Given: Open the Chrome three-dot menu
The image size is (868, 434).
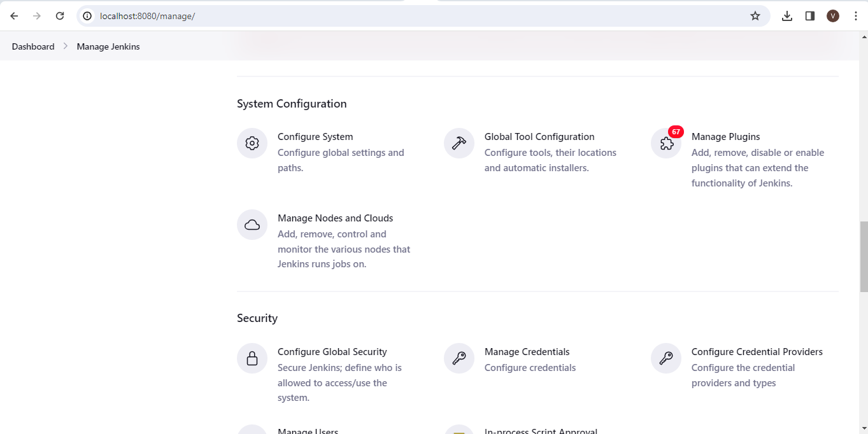Looking at the screenshot, I should coord(855,16).
